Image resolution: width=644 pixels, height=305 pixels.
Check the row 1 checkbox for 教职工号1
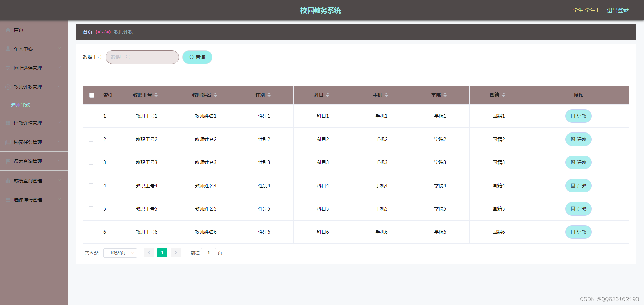(x=91, y=116)
